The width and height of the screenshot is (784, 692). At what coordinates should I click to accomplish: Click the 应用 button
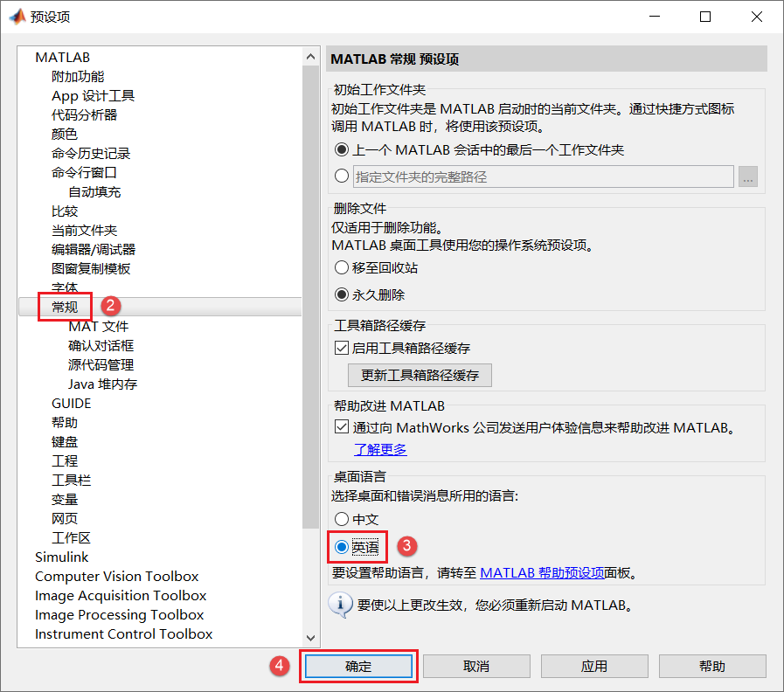[x=594, y=666]
